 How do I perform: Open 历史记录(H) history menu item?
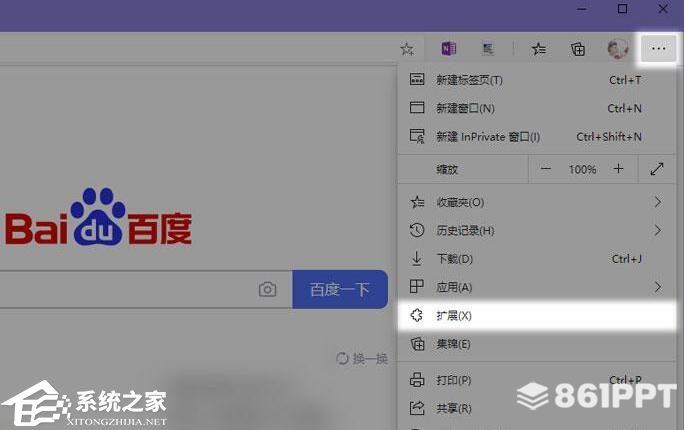(537, 231)
